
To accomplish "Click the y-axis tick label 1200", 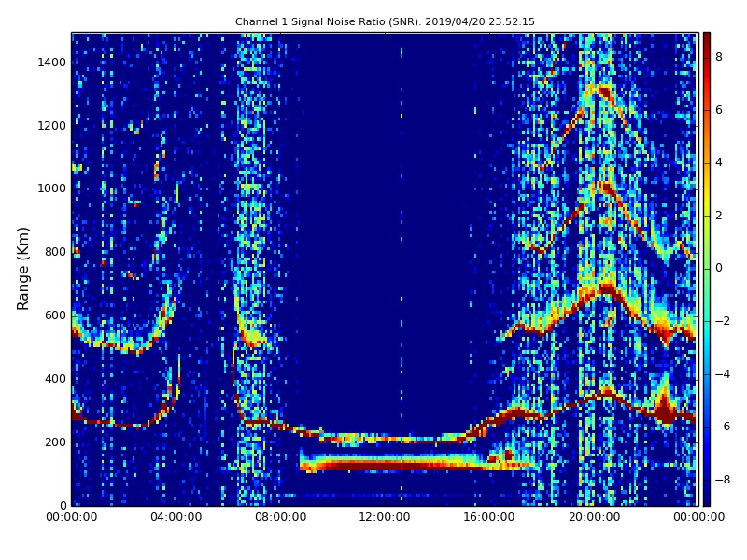I will point(52,126).
